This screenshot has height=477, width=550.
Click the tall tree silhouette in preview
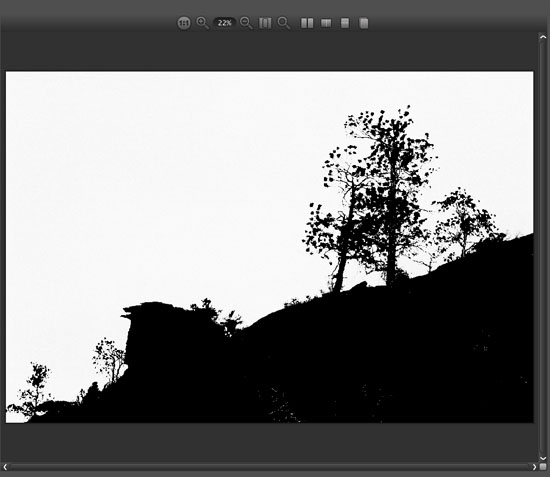(x=391, y=196)
